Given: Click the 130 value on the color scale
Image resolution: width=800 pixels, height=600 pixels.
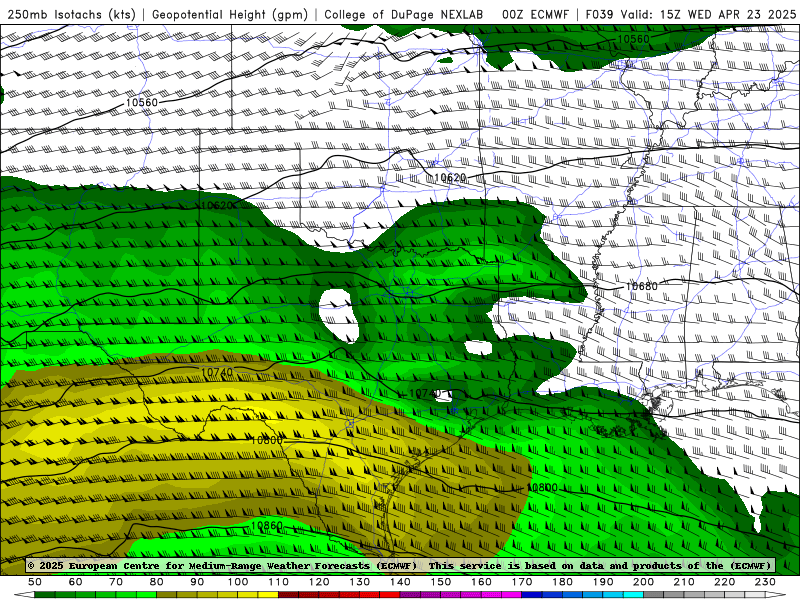Looking at the screenshot, I should [359, 582].
